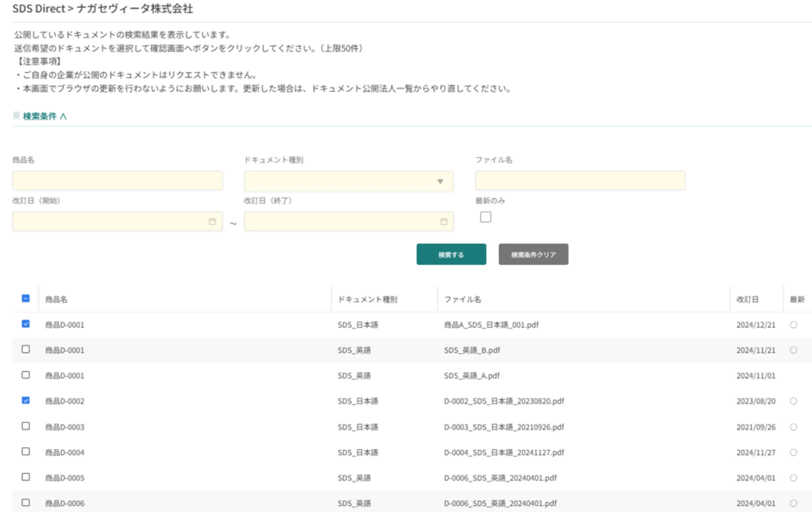The image size is (812, 512).
Task: Open calendar picker for 改訂日（開始）
Action: (212, 221)
